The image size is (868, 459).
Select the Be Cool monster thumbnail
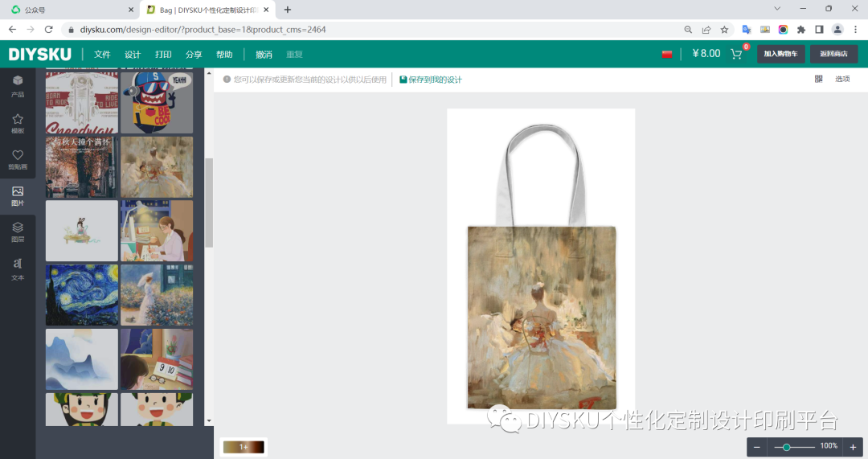click(157, 102)
